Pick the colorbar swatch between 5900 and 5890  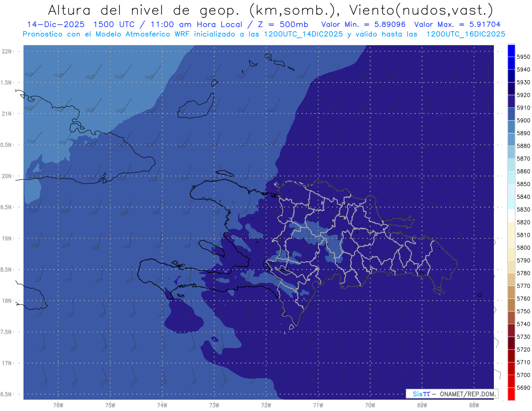tap(511, 127)
